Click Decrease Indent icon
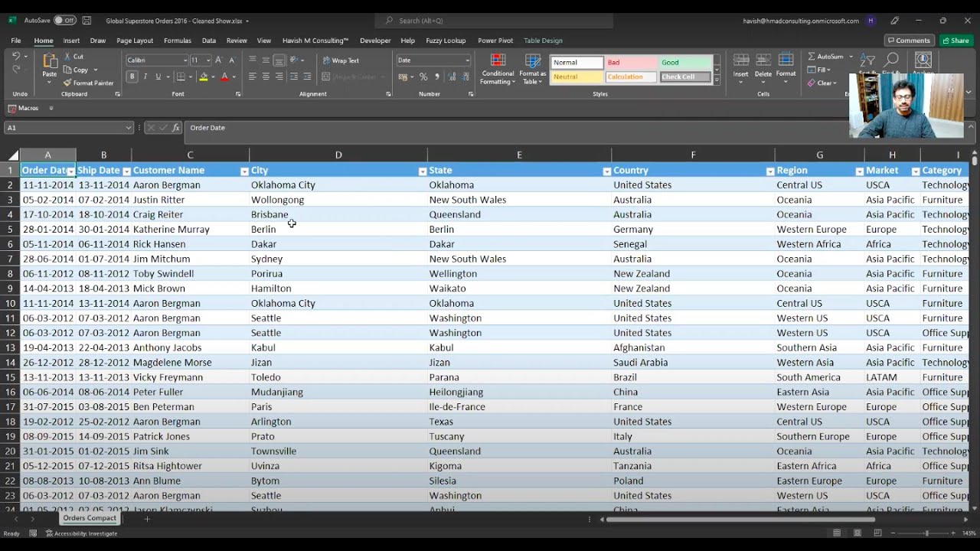 pos(293,77)
